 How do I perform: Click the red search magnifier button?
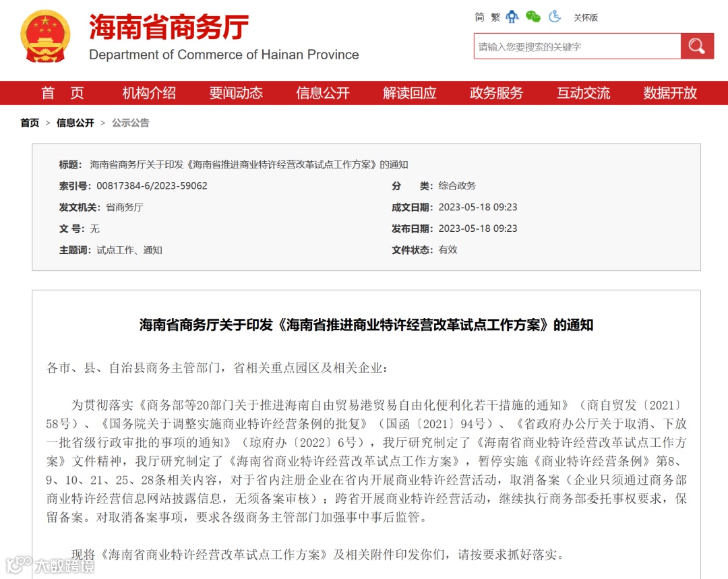tap(697, 46)
